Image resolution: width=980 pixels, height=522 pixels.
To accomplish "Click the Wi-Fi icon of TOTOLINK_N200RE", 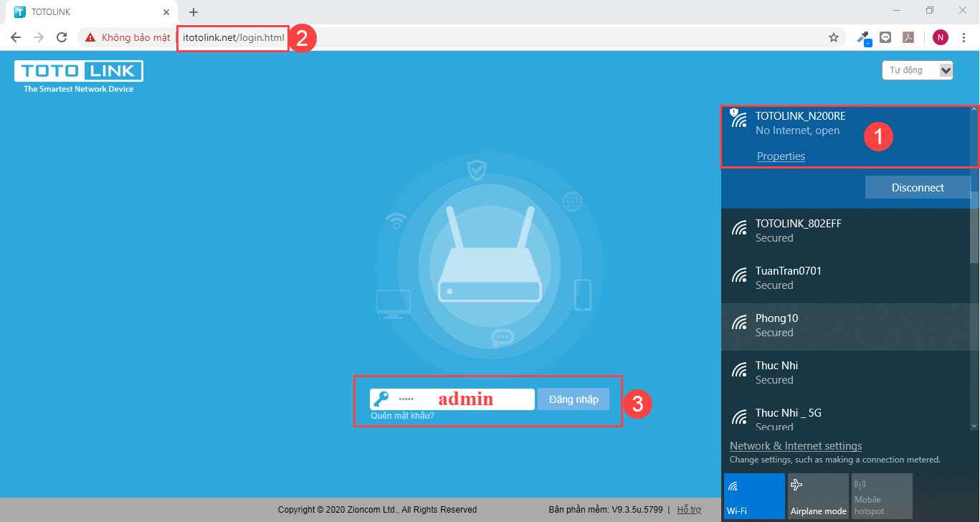I will (738, 118).
